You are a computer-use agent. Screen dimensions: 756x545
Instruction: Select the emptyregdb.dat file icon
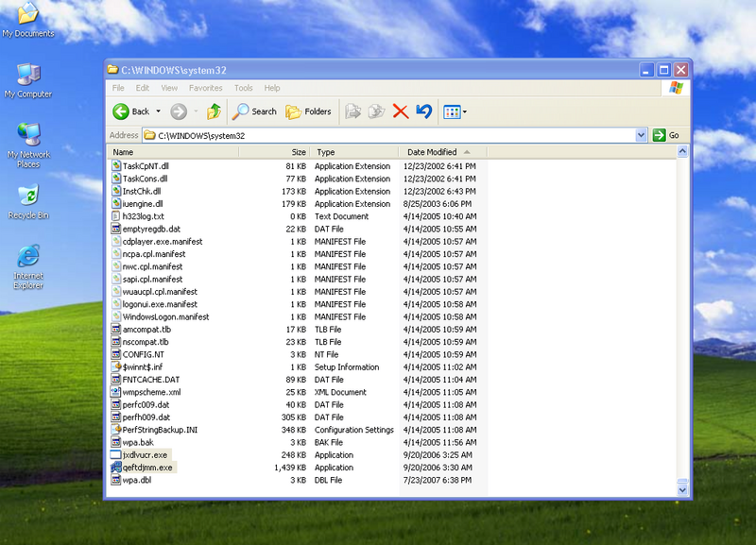tap(115, 229)
